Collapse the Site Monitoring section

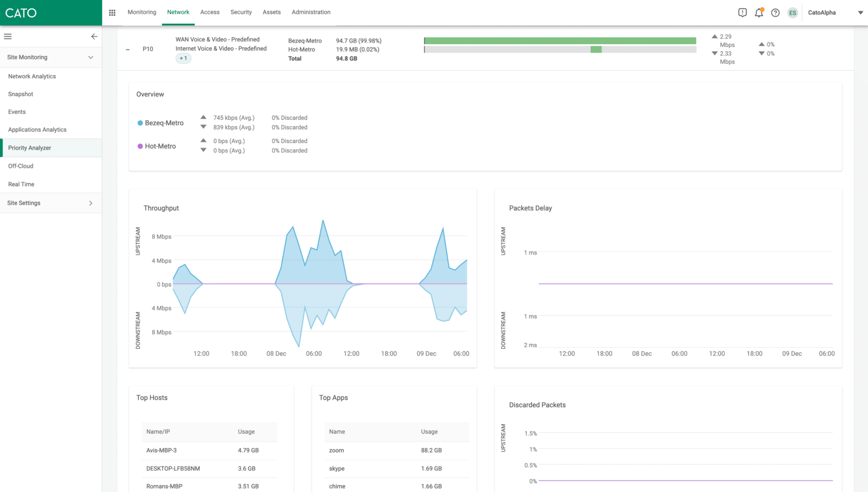91,57
